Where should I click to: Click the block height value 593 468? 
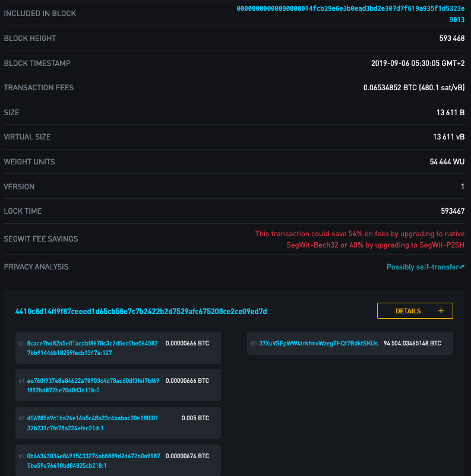point(452,38)
